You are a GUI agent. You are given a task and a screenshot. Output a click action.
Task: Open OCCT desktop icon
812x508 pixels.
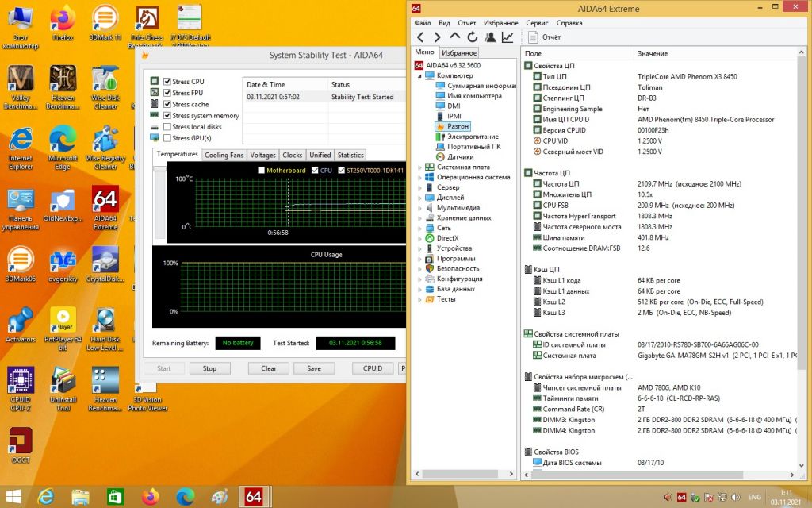point(21,444)
